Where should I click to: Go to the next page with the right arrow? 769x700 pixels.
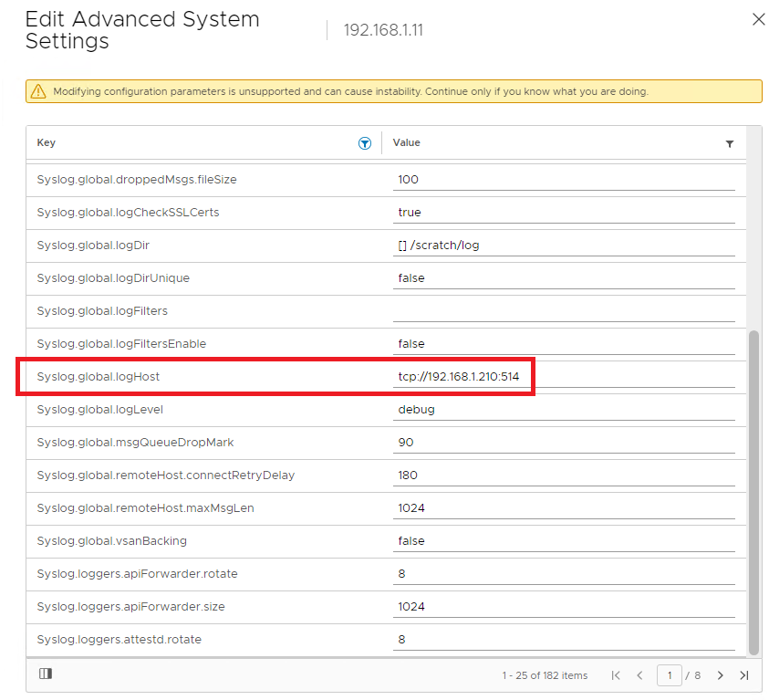click(x=720, y=675)
